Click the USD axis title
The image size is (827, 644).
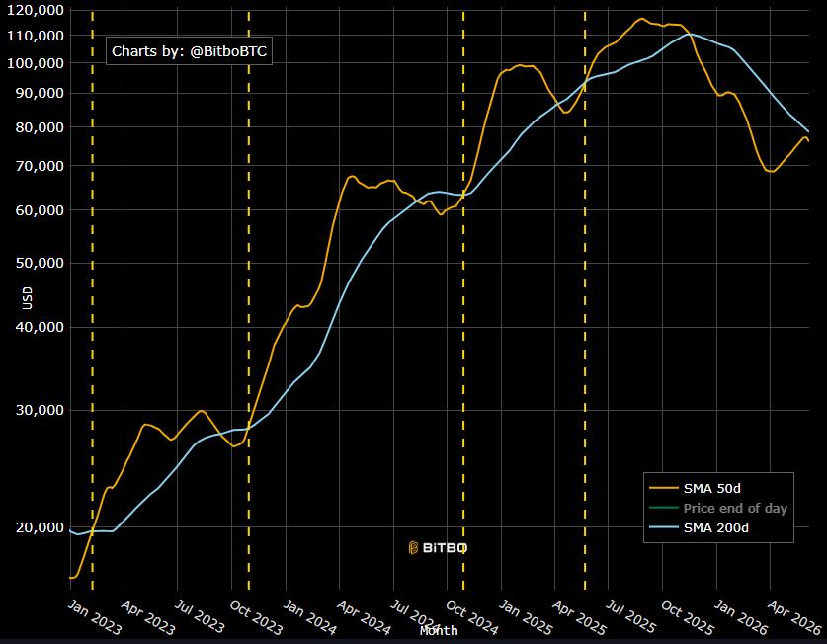tap(27, 298)
